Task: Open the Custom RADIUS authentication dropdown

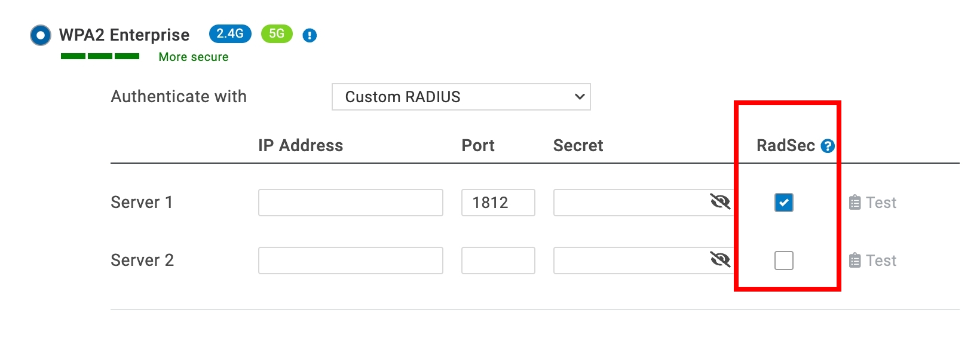Action: tap(461, 97)
